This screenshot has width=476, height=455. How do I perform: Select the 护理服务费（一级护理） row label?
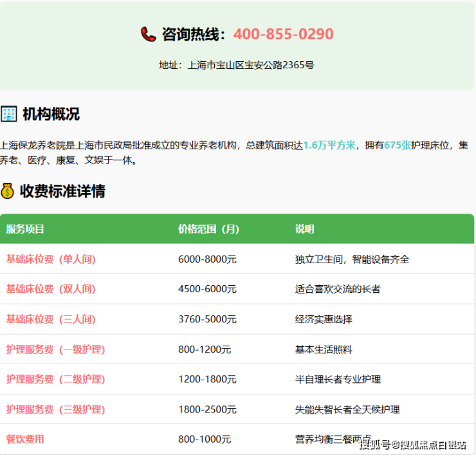55,349
